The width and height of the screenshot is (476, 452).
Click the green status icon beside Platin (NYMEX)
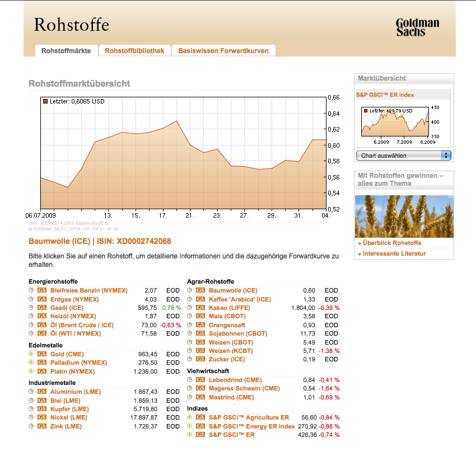(31, 371)
